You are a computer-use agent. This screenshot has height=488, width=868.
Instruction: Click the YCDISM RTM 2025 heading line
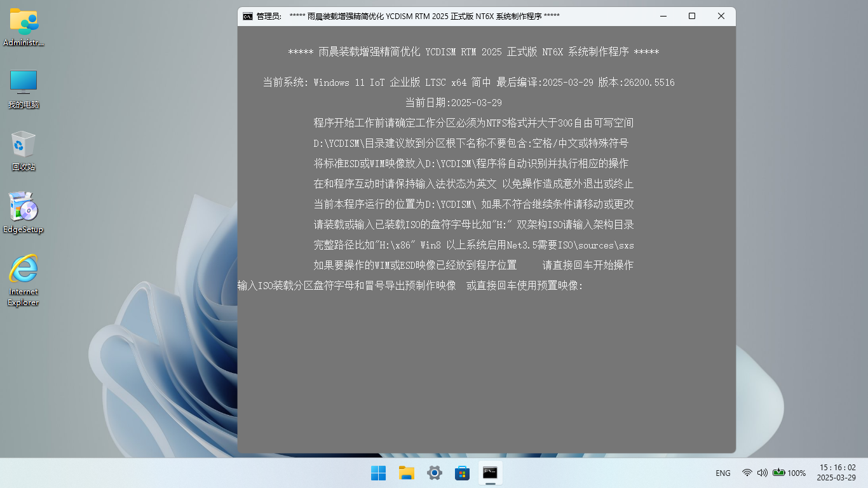tap(473, 52)
